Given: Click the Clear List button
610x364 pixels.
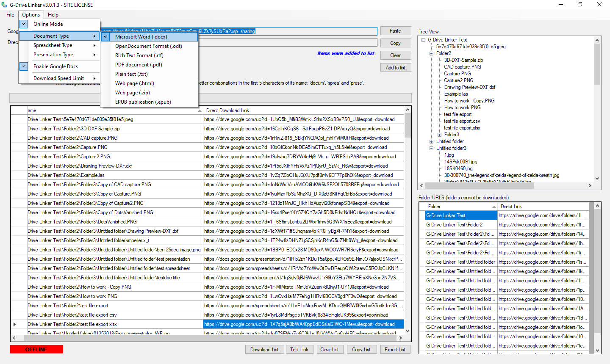Looking at the screenshot, I should 330,350.
